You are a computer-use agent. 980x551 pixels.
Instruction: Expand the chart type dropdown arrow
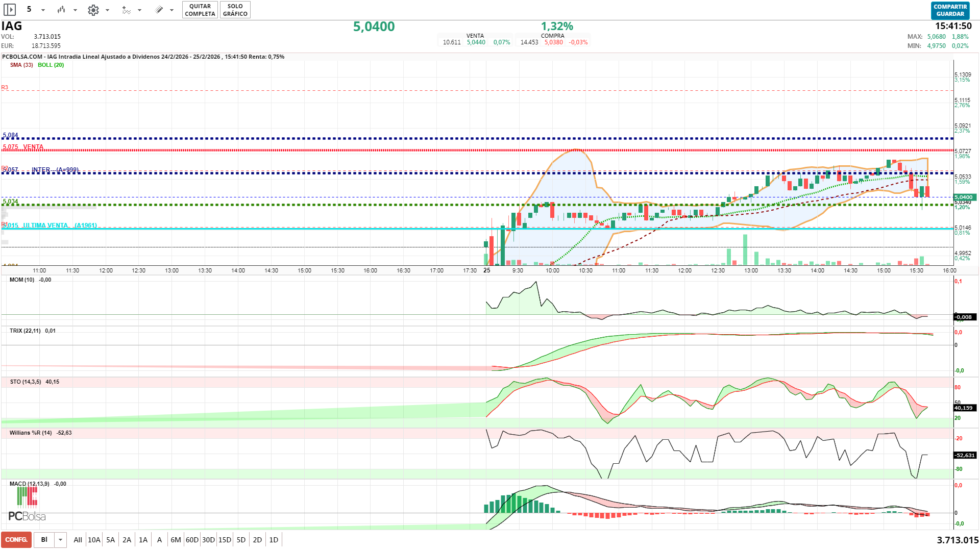75,10
